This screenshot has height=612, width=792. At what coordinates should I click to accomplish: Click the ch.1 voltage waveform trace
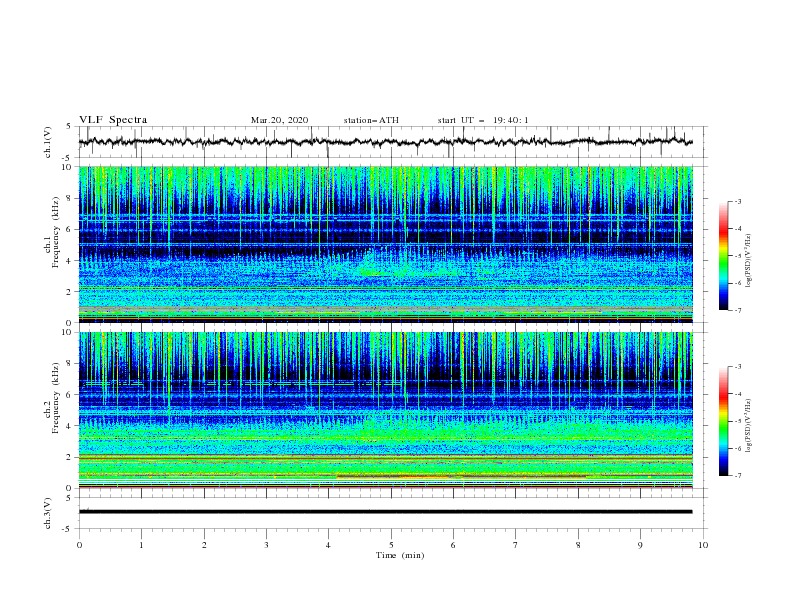tap(385, 142)
